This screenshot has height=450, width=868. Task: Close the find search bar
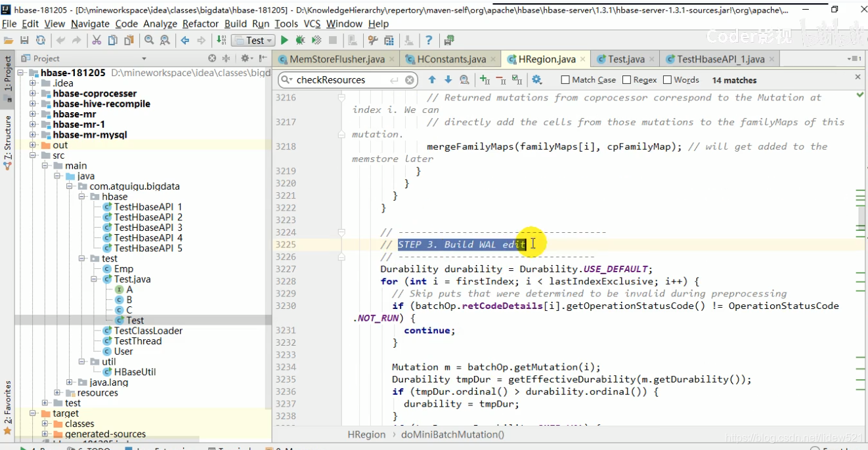pos(857,77)
